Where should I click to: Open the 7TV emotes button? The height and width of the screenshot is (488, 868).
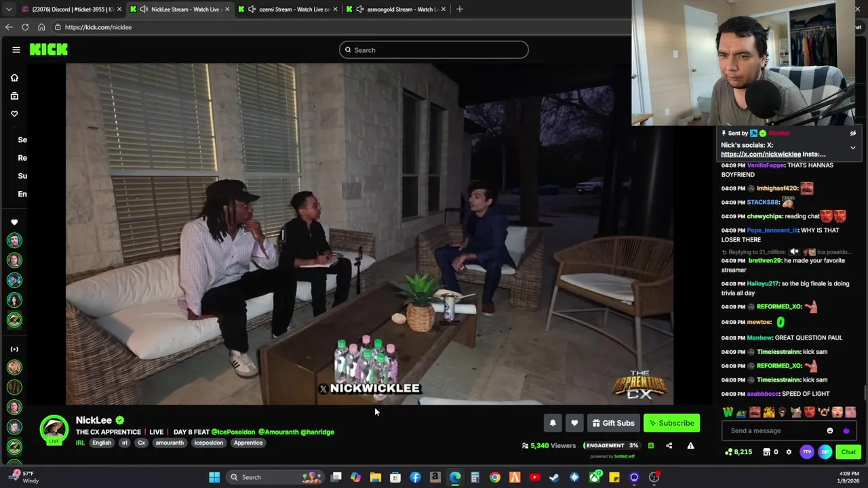(x=806, y=452)
